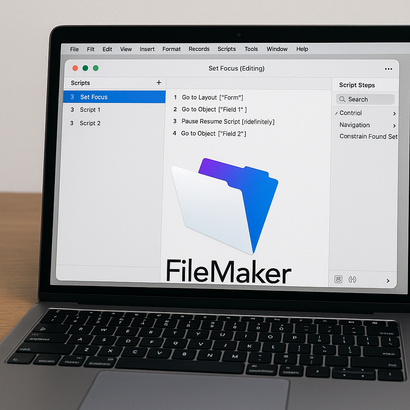Add a new script with plus icon
Viewport: 410px width, 410px height.
pyautogui.click(x=159, y=83)
